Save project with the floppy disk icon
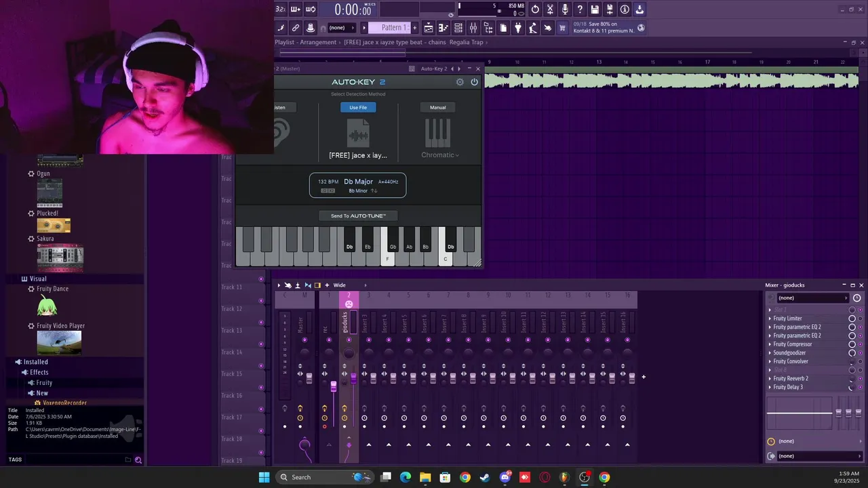 [595, 9]
